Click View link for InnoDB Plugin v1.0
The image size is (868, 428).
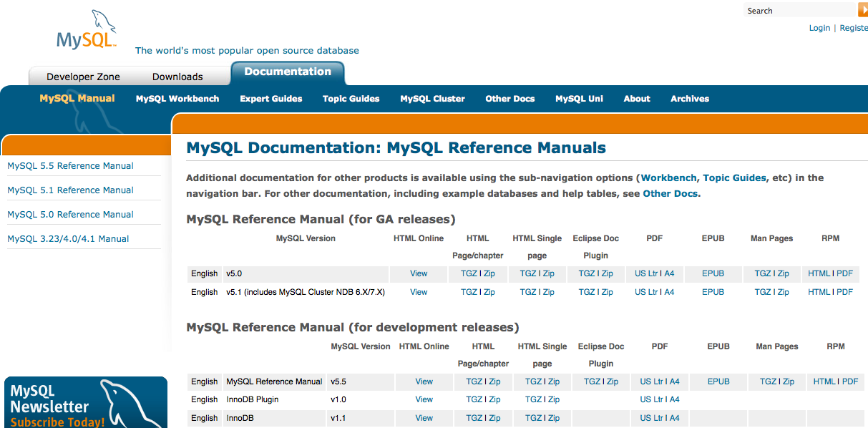[424, 399]
